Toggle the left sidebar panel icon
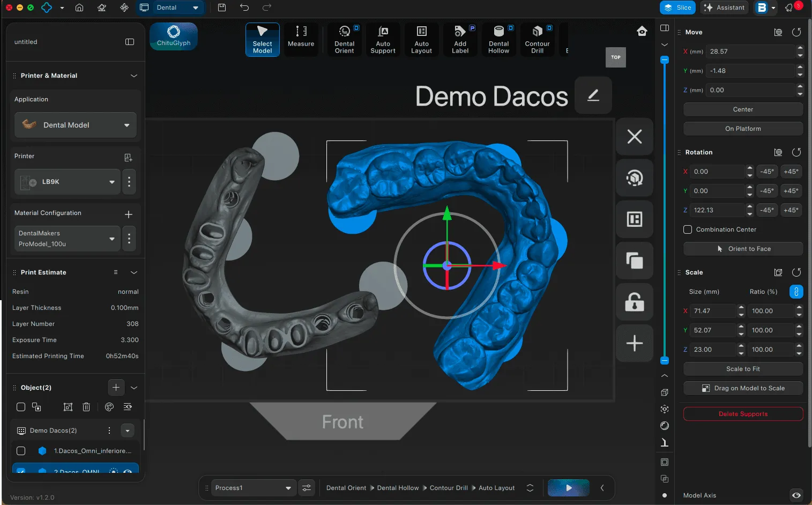The width and height of the screenshot is (812, 505). (130, 42)
